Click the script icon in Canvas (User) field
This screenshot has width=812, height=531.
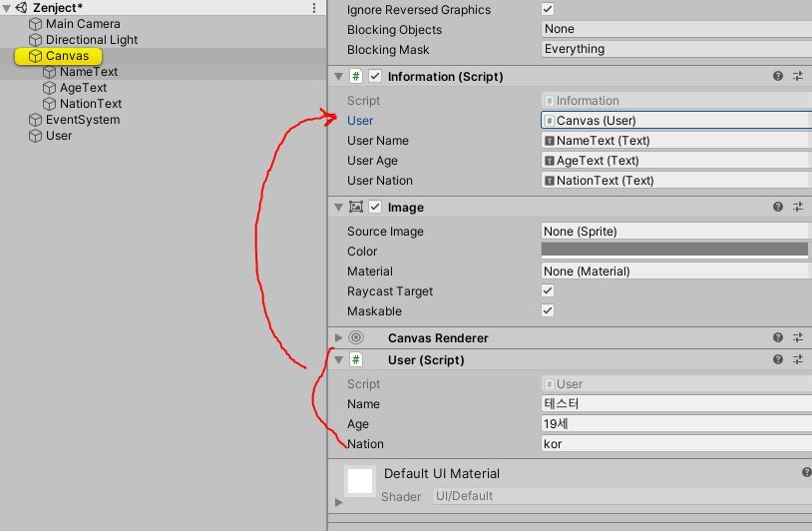click(549, 121)
